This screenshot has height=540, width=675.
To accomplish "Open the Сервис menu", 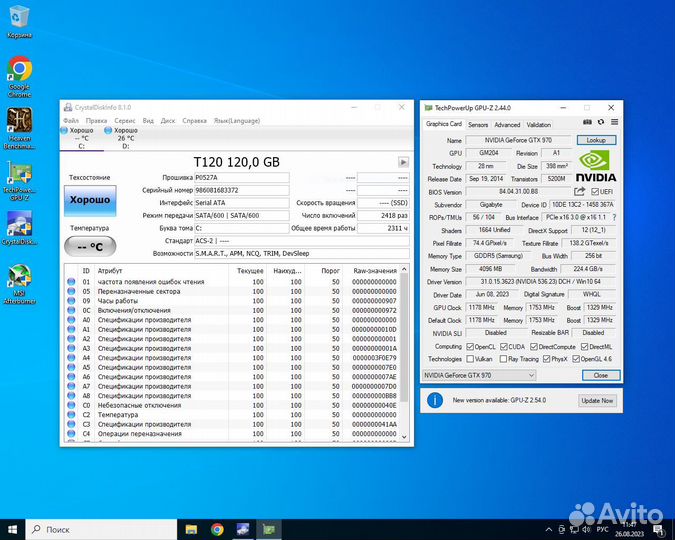I will pyautogui.click(x=125, y=121).
